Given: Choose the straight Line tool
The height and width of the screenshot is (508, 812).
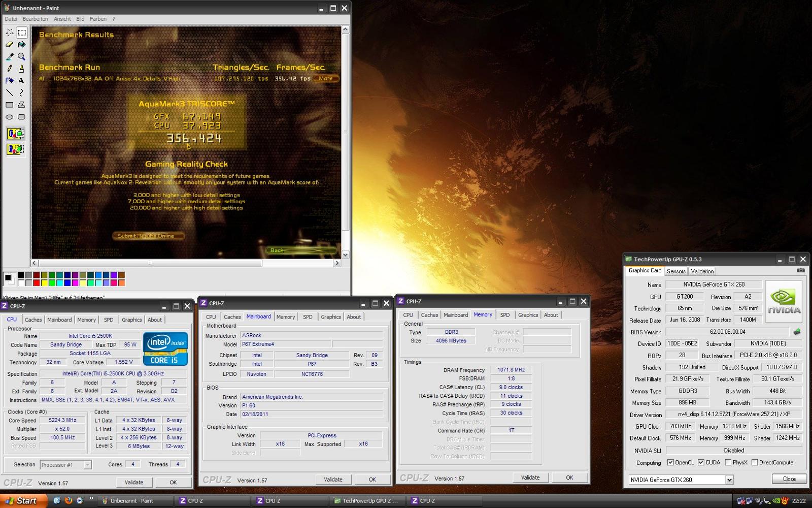Looking at the screenshot, I should pos(10,92).
